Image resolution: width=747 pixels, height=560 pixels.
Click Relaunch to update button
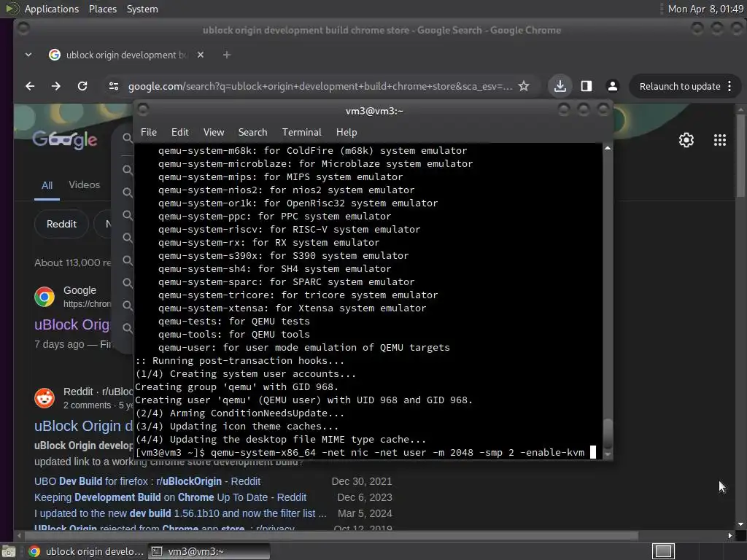(x=680, y=86)
